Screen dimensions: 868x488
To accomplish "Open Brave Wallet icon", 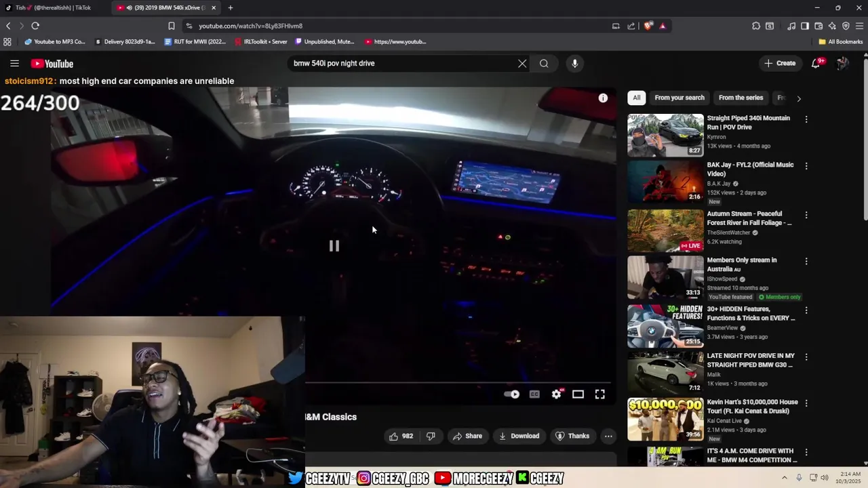I will click(818, 26).
